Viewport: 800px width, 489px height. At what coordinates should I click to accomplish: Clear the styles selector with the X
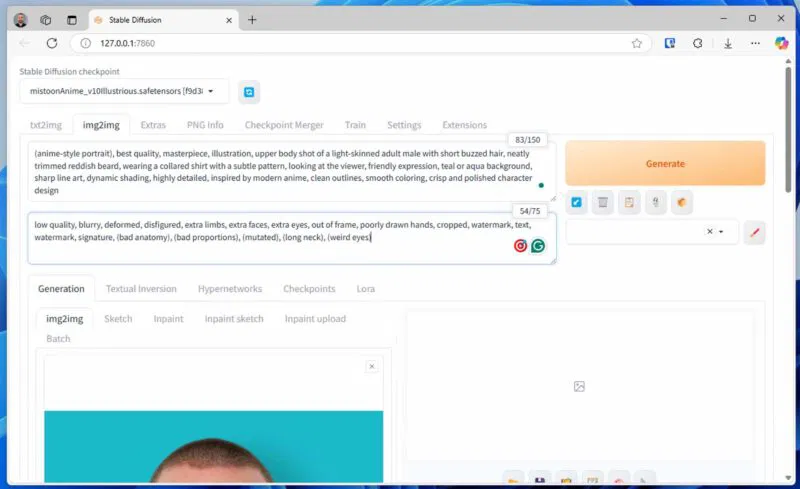coord(709,231)
